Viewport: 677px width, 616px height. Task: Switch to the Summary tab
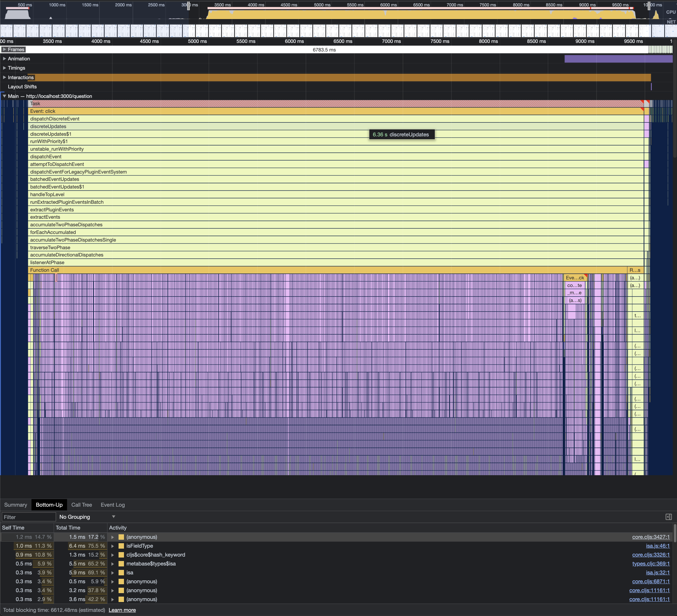[x=16, y=504]
